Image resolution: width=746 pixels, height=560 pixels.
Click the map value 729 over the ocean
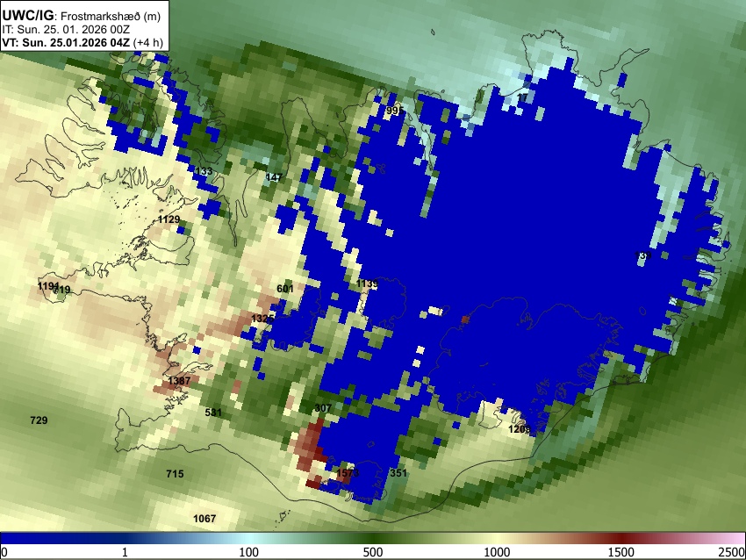[39, 420]
